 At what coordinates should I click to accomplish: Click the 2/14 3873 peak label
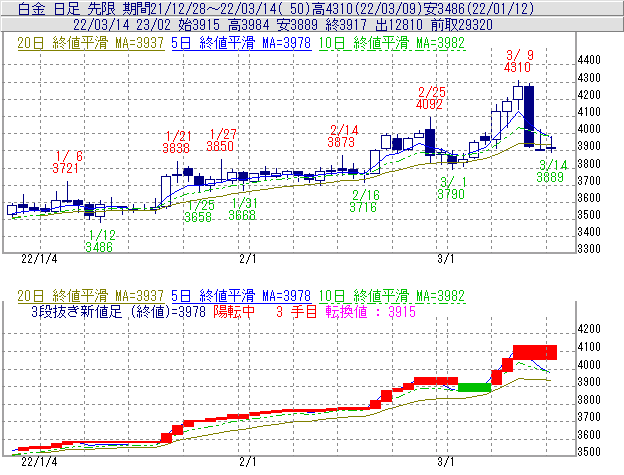[342, 136]
